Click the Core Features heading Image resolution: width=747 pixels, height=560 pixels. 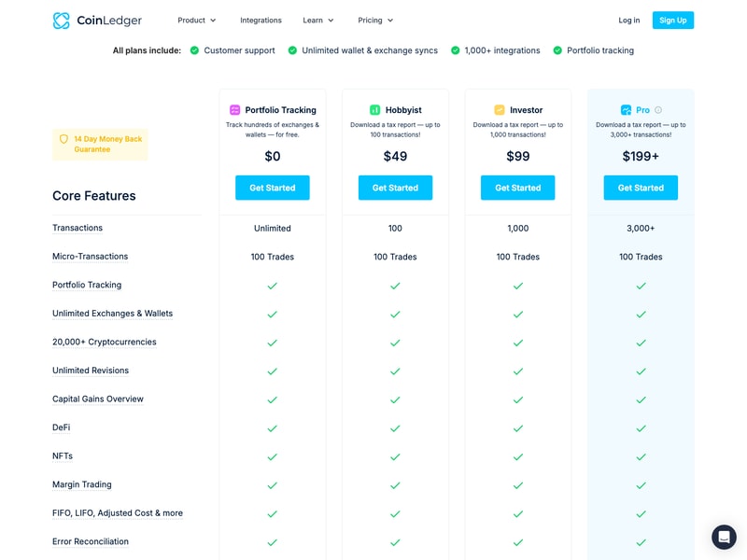(94, 196)
